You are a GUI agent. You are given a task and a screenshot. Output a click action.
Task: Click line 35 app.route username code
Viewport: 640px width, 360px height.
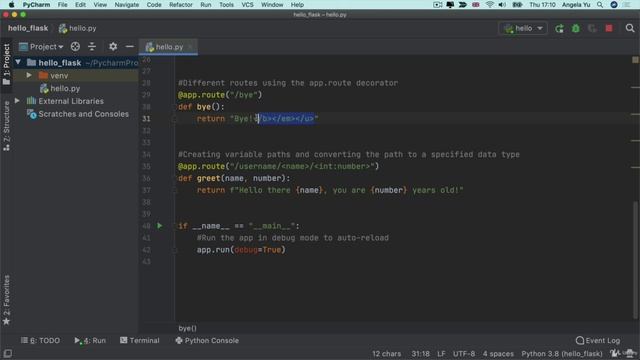coord(278,167)
